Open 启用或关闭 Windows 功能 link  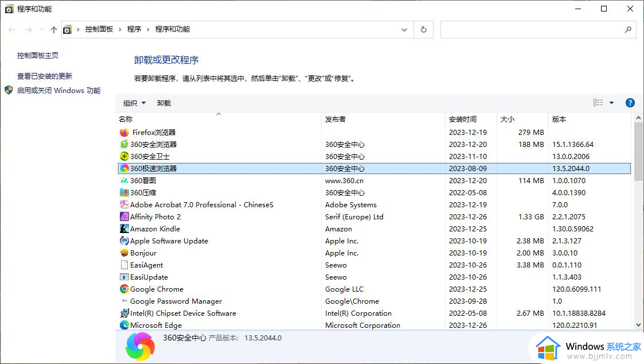click(x=58, y=91)
